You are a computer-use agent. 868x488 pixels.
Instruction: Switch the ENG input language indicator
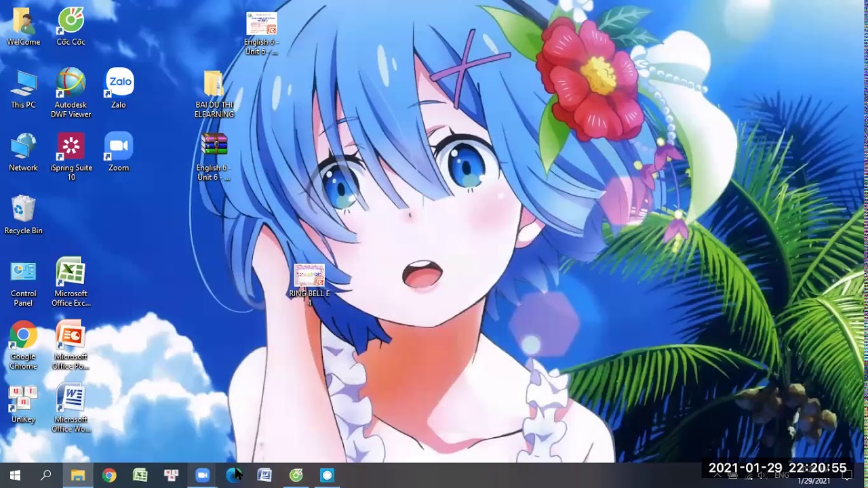[x=782, y=475]
